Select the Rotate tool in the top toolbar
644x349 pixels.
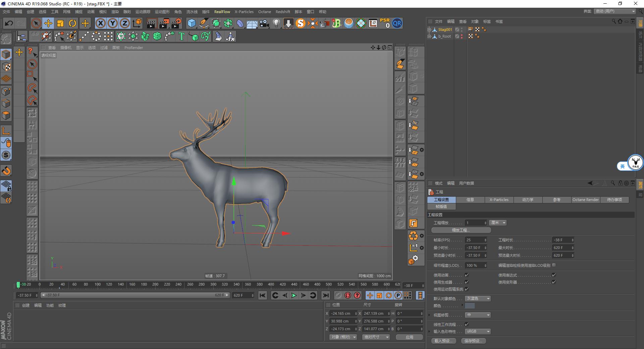pyautogui.click(x=73, y=23)
